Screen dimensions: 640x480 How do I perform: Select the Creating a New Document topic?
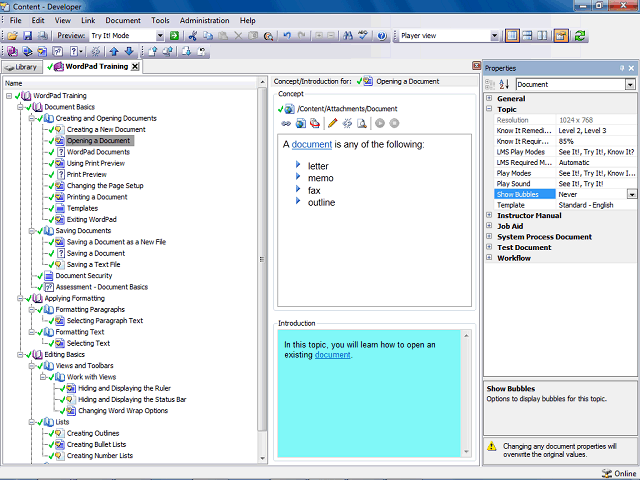point(106,129)
